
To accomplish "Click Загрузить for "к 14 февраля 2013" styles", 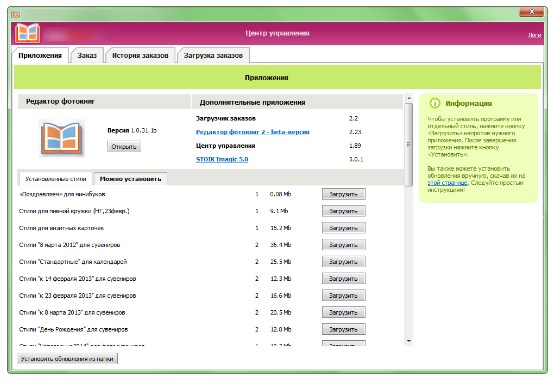I will click(x=344, y=278).
